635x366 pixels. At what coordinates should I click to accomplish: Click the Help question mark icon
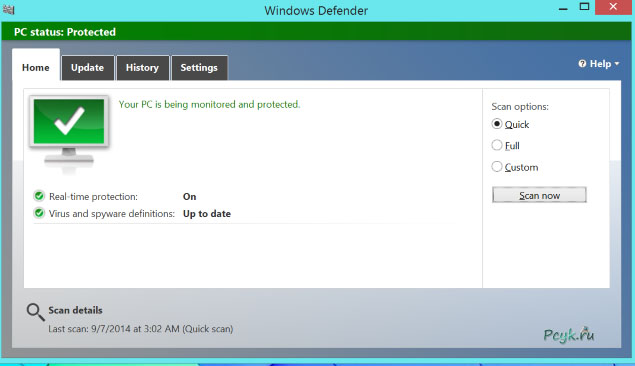pos(582,64)
